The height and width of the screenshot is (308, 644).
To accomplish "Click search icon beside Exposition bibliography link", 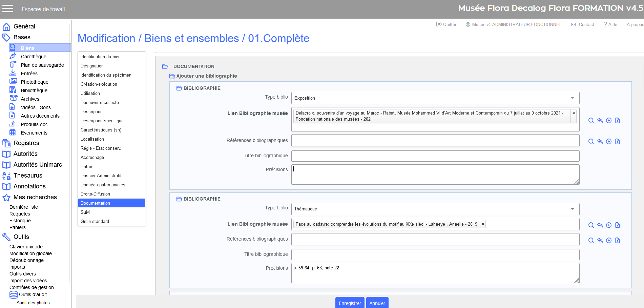I will pyautogui.click(x=591, y=121).
